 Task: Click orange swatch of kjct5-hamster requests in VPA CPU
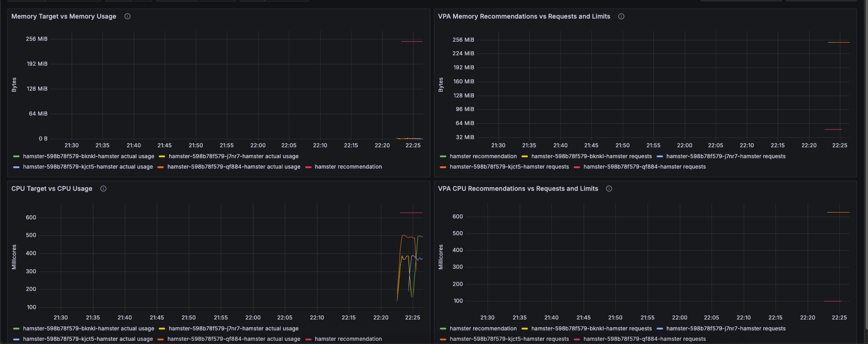tap(443, 339)
